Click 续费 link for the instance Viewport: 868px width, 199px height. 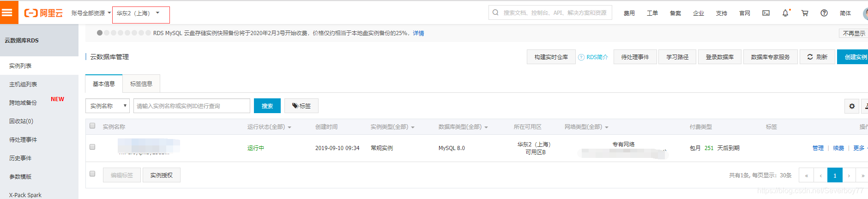coord(839,148)
